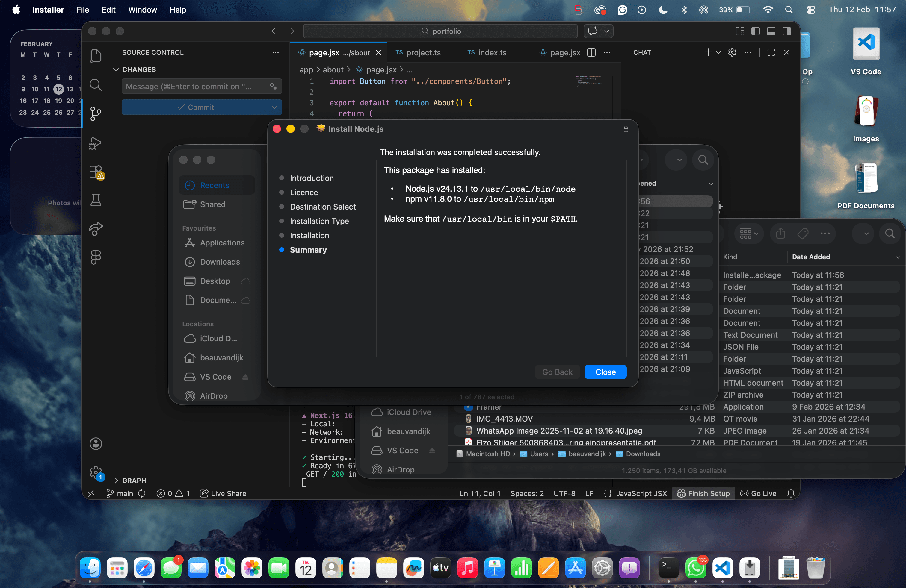Click Live Share in status bar
The width and height of the screenshot is (906, 588).
223,493
